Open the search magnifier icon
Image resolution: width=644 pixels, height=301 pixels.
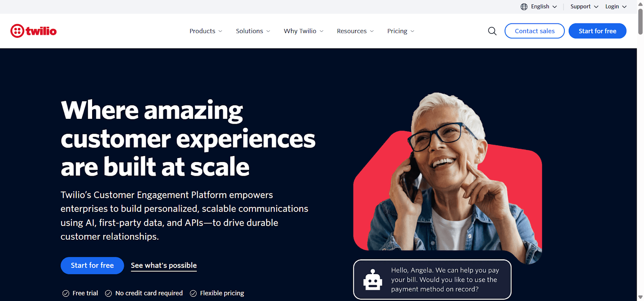click(492, 31)
